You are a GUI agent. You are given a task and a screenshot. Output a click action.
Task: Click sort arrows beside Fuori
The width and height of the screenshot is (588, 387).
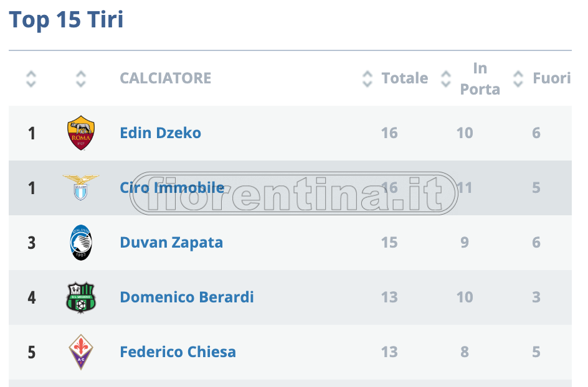tap(518, 78)
